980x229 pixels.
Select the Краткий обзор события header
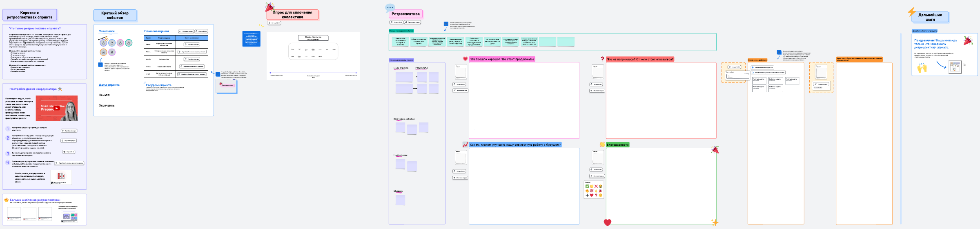pos(115,16)
